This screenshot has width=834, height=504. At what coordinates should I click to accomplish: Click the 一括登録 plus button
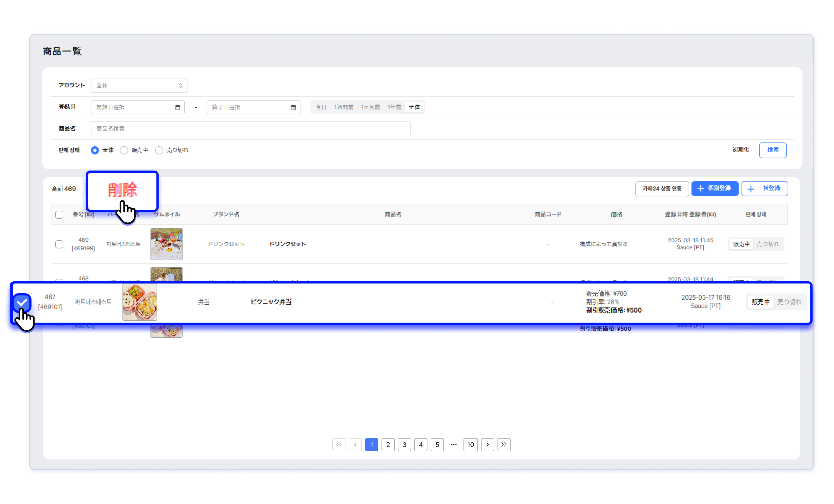[764, 188]
